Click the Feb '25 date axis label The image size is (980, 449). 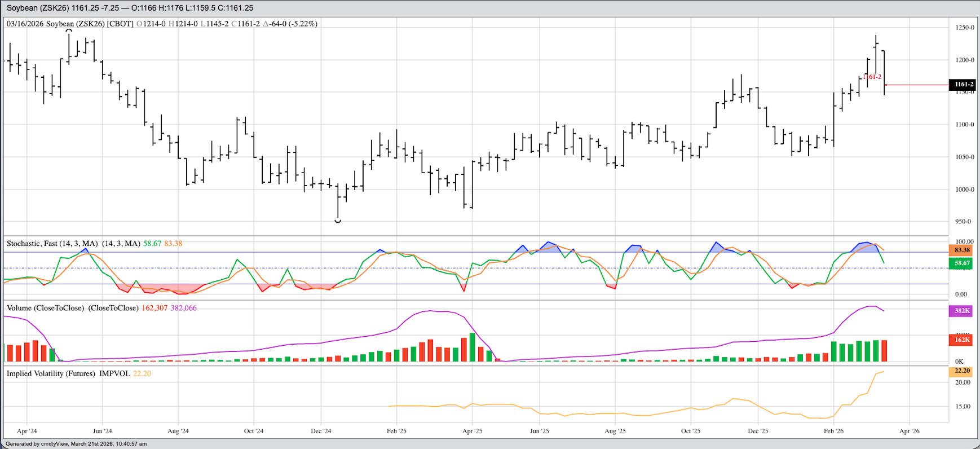pos(396,431)
